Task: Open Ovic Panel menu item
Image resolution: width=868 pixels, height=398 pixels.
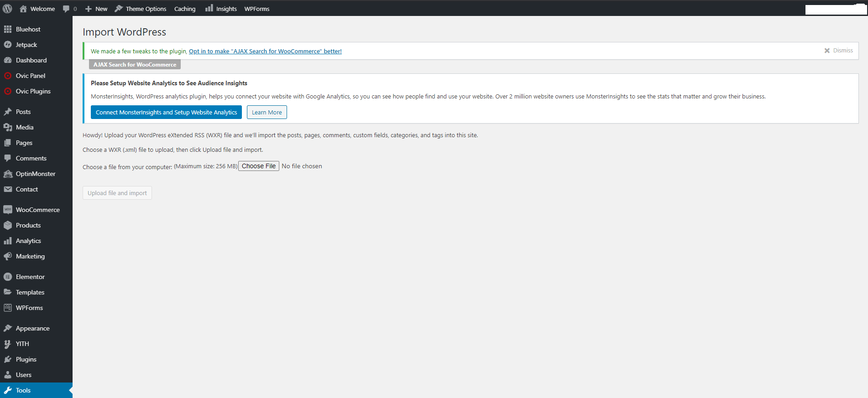Action: pyautogui.click(x=36, y=76)
